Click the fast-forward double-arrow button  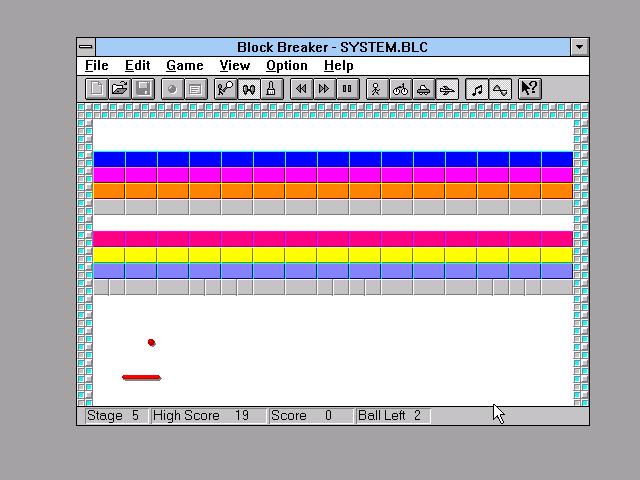point(324,89)
